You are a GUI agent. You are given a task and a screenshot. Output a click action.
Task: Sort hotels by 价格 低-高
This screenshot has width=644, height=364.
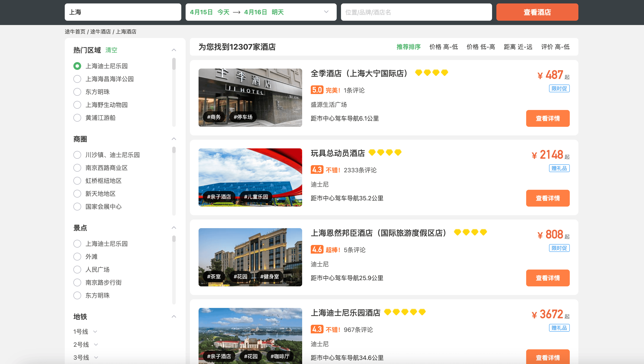pyautogui.click(x=480, y=47)
